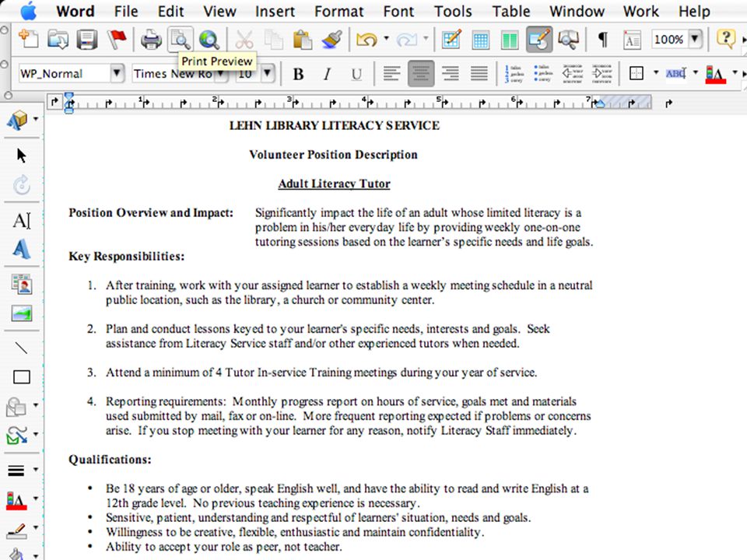This screenshot has width=747, height=560.
Task: Open the Highlight color dropdown arrow
Action: coord(696,72)
